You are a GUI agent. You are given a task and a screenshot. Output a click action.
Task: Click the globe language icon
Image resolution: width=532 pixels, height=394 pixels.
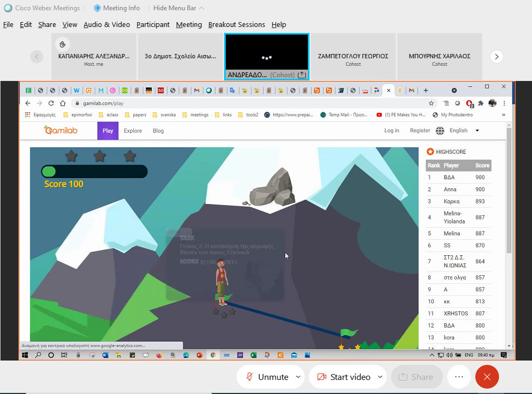point(440,131)
